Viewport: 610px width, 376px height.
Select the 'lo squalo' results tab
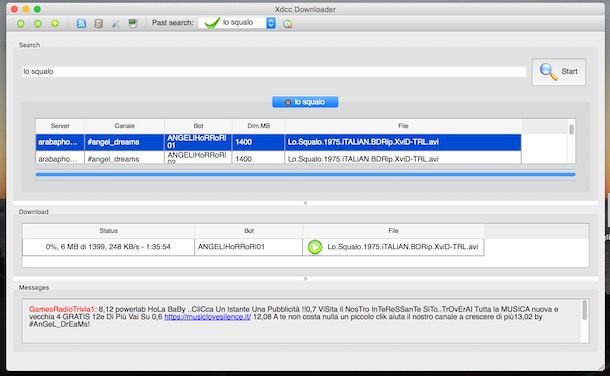(x=305, y=102)
